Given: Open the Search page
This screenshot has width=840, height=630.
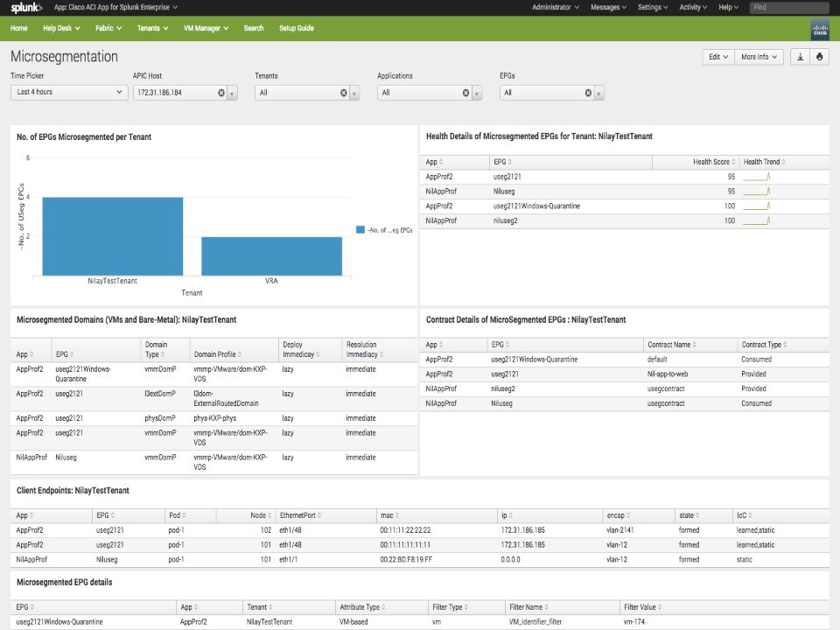Looking at the screenshot, I should pos(254,28).
